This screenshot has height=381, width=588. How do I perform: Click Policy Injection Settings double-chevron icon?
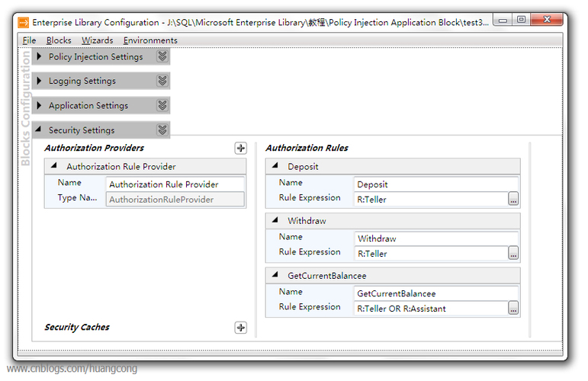162,56
